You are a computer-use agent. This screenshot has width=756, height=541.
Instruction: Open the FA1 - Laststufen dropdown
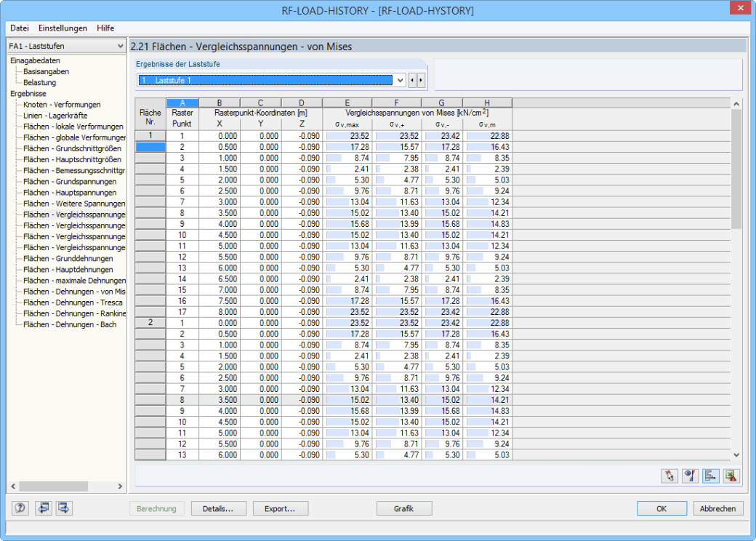(x=67, y=46)
